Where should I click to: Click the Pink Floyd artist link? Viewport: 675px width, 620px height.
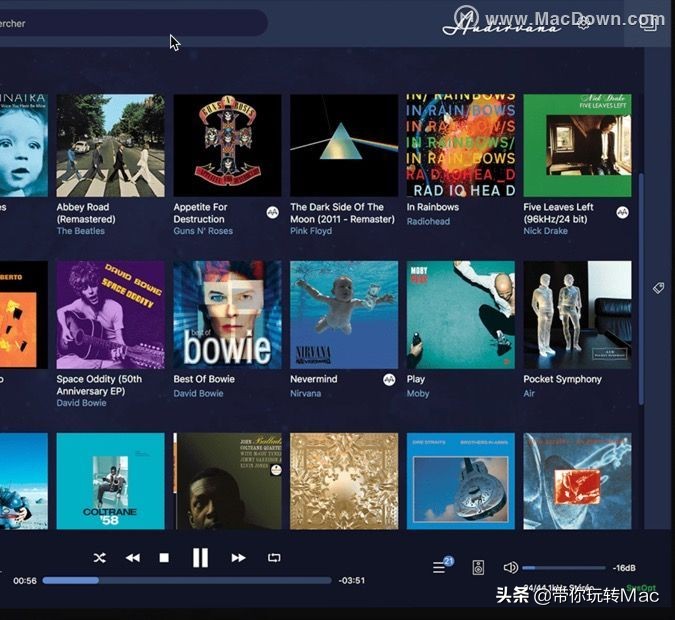coord(311,231)
